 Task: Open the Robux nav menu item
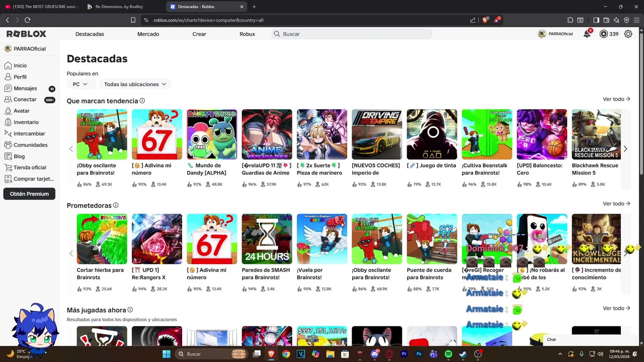click(247, 34)
